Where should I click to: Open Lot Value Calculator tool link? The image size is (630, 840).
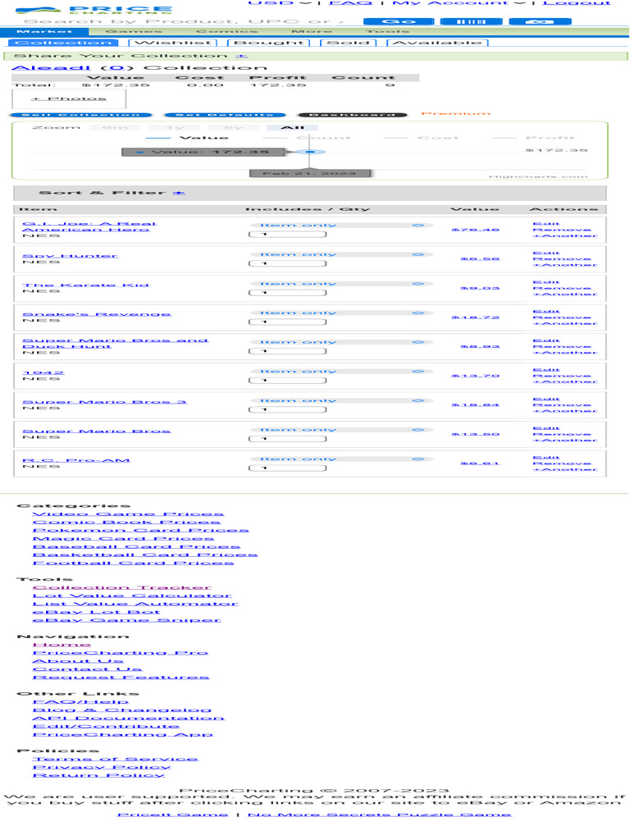pyautogui.click(x=132, y=596)
